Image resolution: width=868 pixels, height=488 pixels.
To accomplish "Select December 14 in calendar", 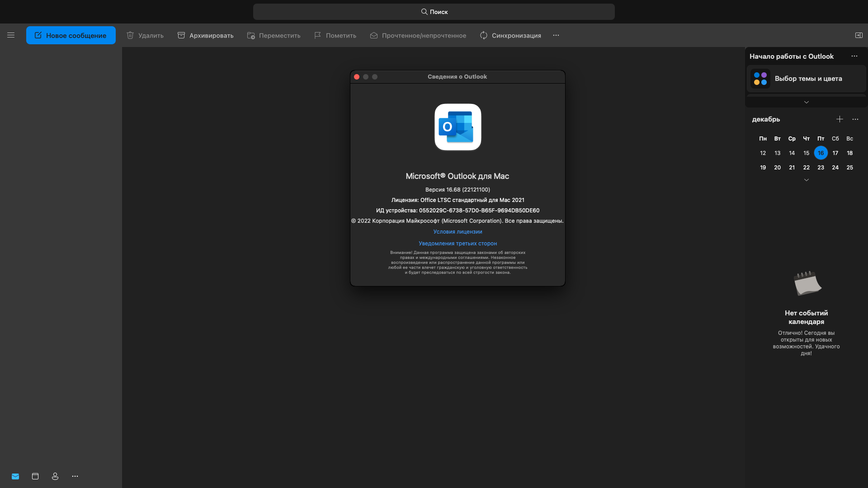I will pyautogui.click(x=792, y=153).
